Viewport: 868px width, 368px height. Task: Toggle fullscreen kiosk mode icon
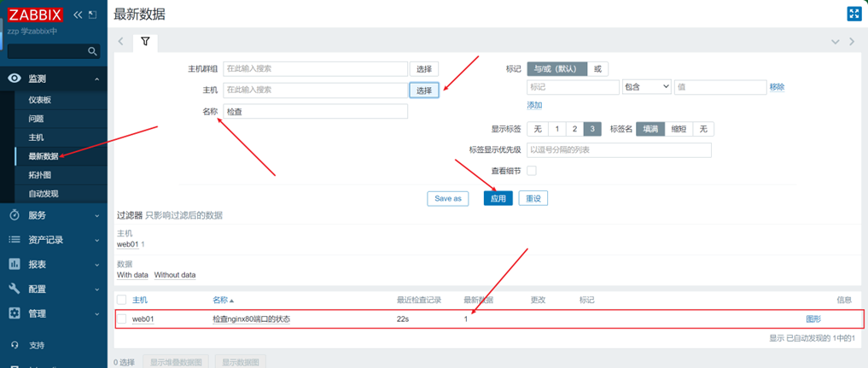[x=853, y=15]
